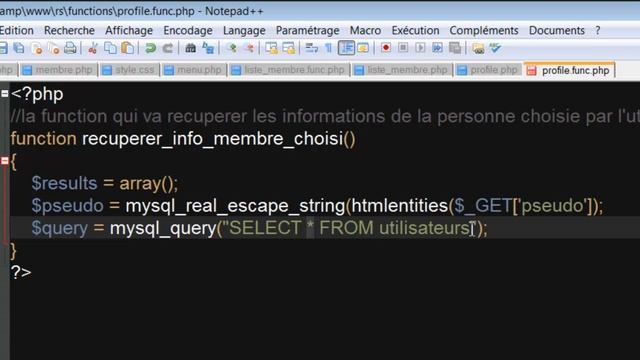Toggle the indent guide button
This screenshot has width=640, height=360.
(x=346, y=48)
